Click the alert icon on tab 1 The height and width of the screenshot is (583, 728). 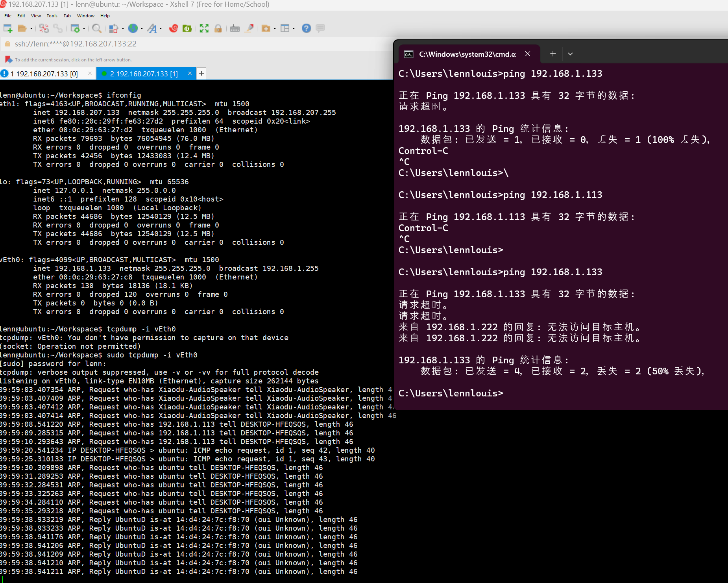click(x=4, y=74)
